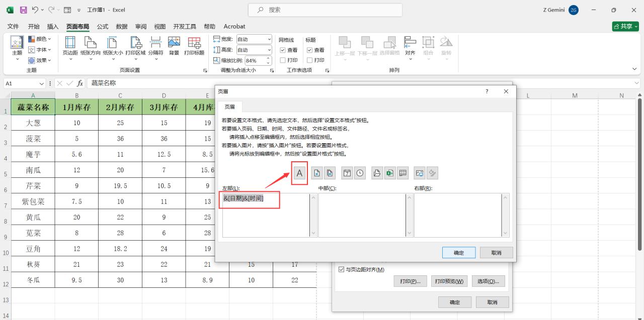
Task: Switch to the 公式 tab
Action: click(103, 26)
